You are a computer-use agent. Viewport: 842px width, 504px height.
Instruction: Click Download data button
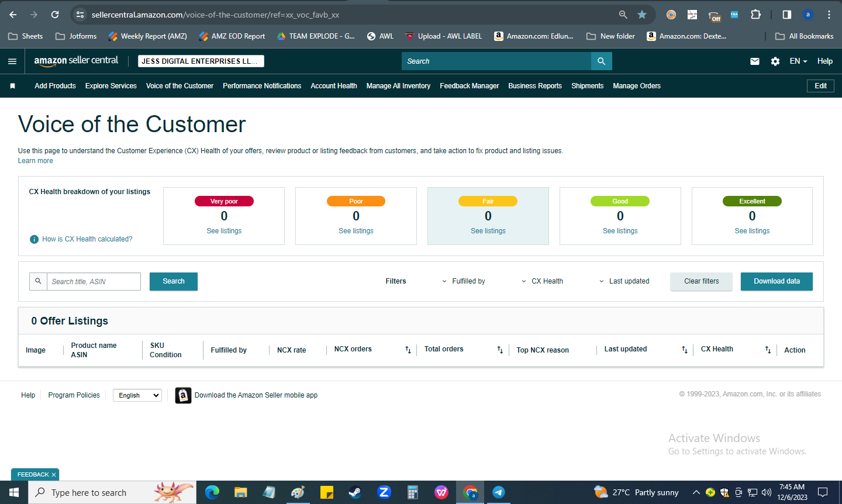pyautogui.click(x=777, y=281)
